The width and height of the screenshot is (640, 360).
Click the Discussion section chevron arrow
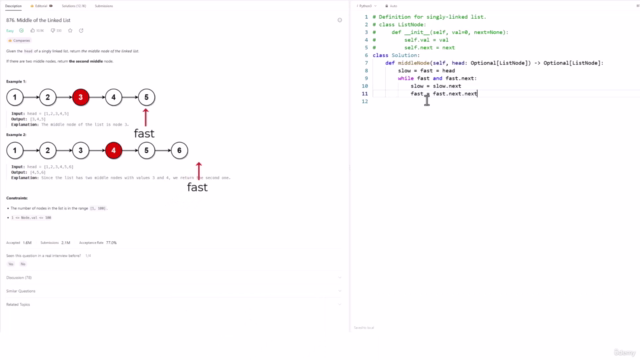pyautogui.click(x=340, y=278)
